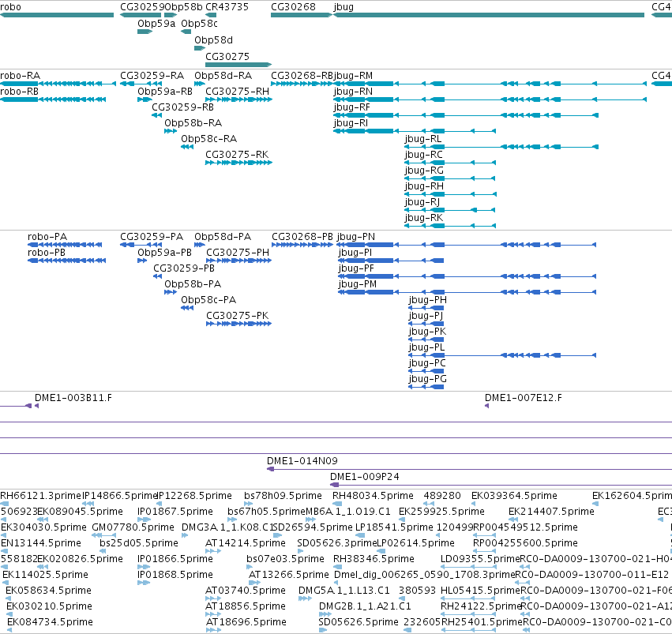
Task: Select the Obp59a-RB transcript label
Action: pos(165,92)
